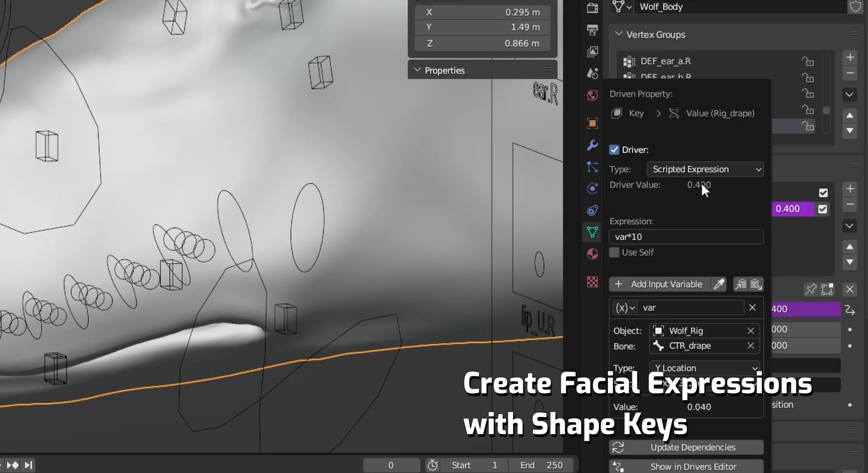Viewport: 868px width, 473px height.
Task: Open the Y Location type dropdown
Action: pyautogui.click(x=705, y=368)
